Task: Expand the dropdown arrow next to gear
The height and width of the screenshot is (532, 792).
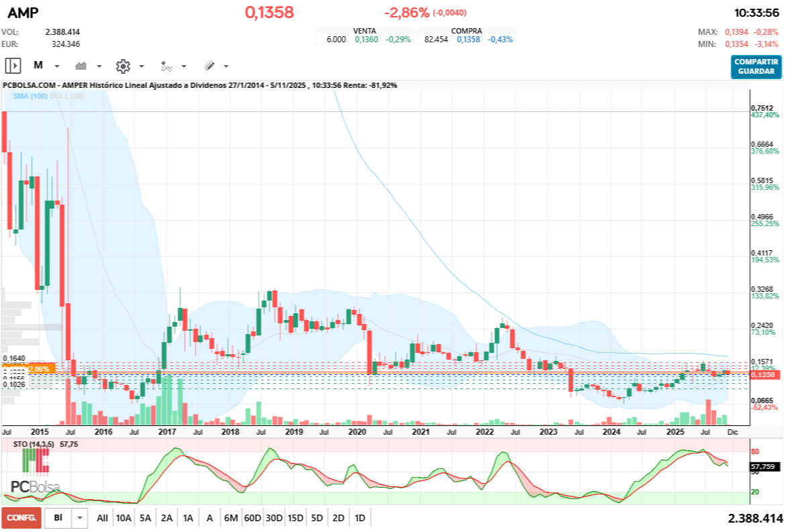Action: tap(142, 66)
